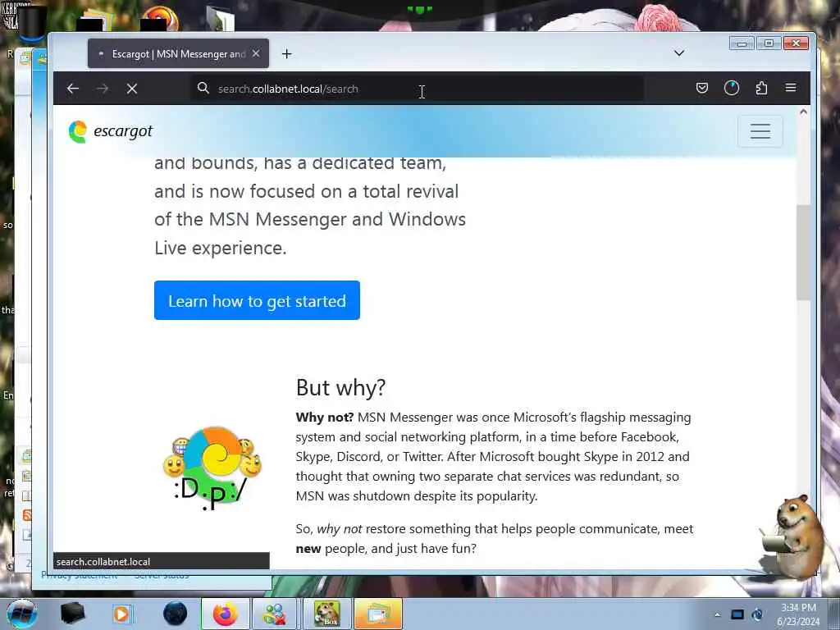Open the Windows Start orb
This screenshot has height=630, width=840.
coord(21,614)
